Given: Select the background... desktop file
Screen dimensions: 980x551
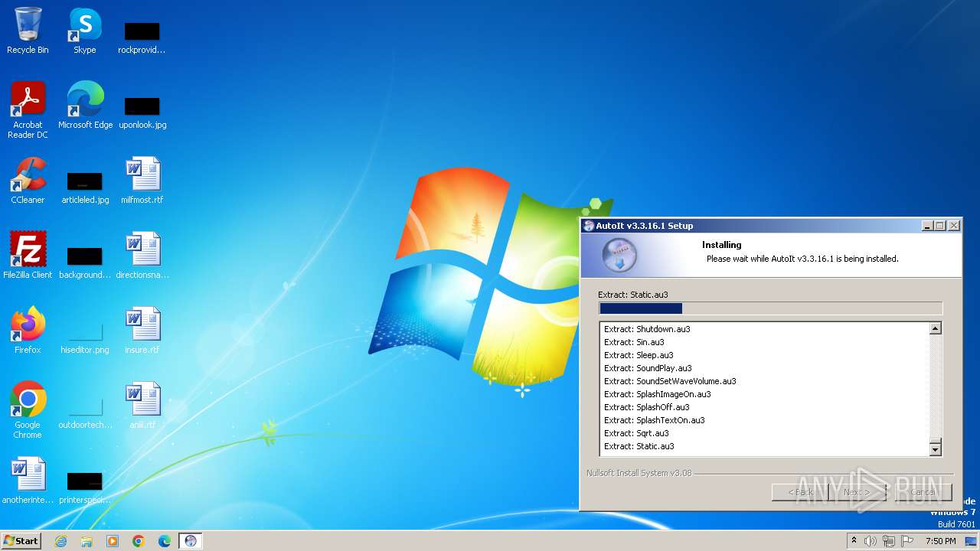Looking at the screenshot, I should (85, 262).
